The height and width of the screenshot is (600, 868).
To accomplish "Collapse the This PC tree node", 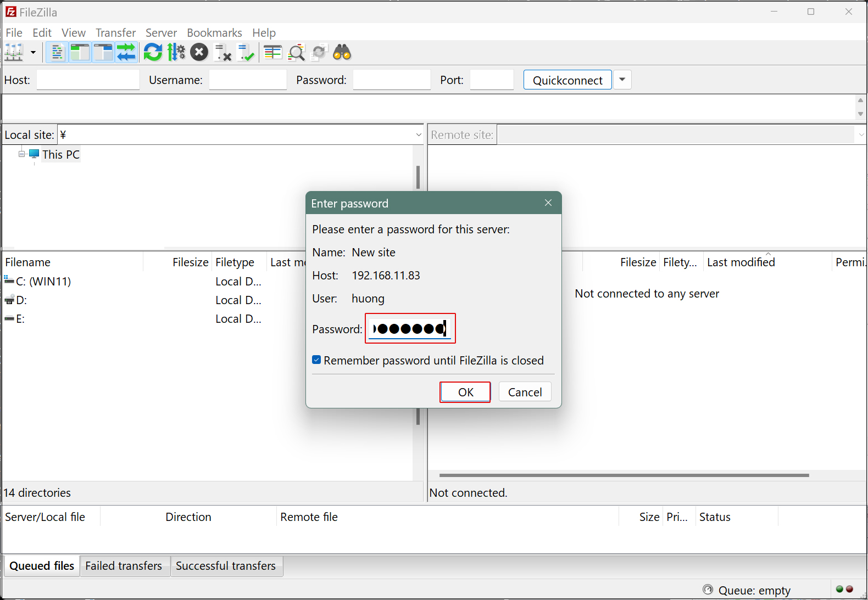I will click(x=22, y=154).
